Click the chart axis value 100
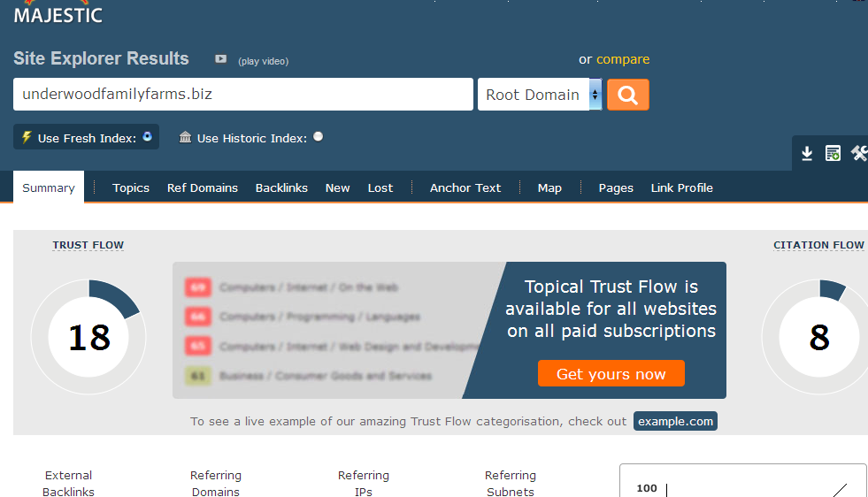 point(647,488)
